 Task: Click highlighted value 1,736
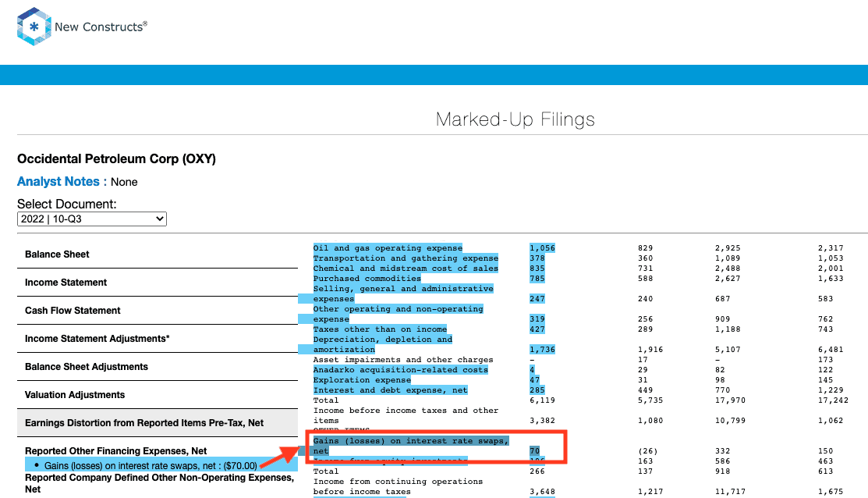542,350
